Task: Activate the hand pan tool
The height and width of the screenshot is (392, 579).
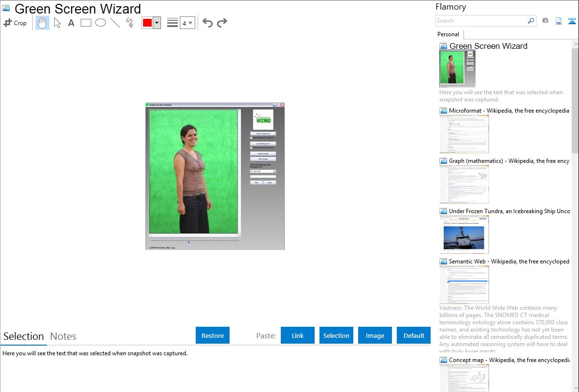Action: [43, 23]
